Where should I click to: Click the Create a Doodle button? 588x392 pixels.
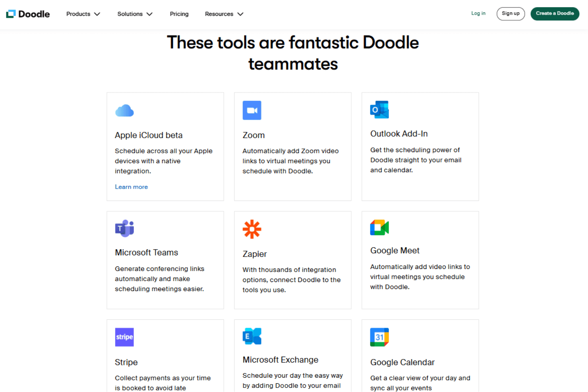click(555, 14)
